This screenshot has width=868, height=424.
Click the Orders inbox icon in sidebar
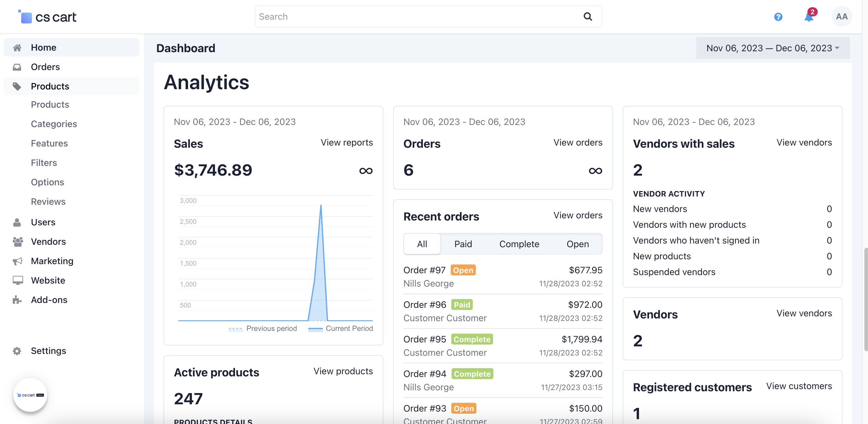(17, 67)
